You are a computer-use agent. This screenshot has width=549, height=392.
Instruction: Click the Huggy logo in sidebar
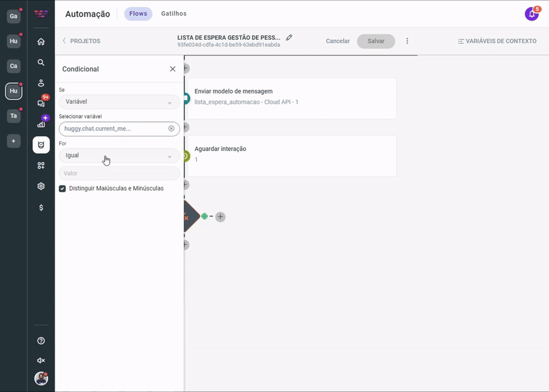click(x=41, y=14)
